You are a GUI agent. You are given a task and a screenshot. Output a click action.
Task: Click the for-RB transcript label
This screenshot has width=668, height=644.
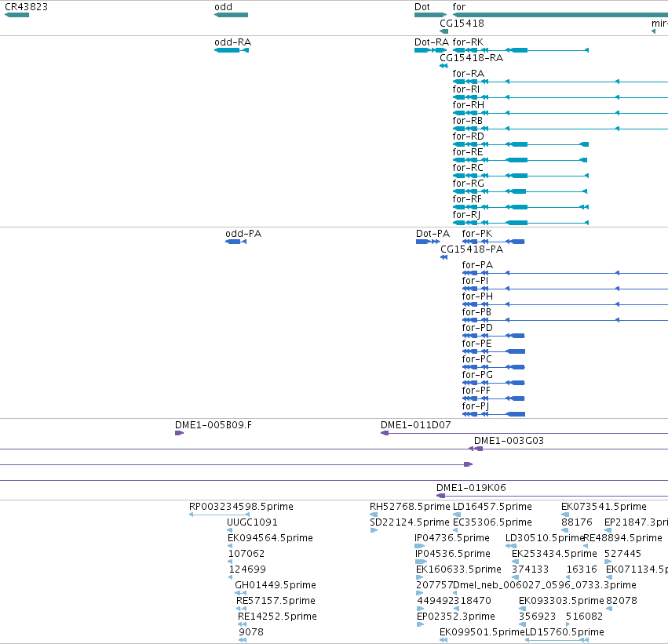[x=467, y=121]
